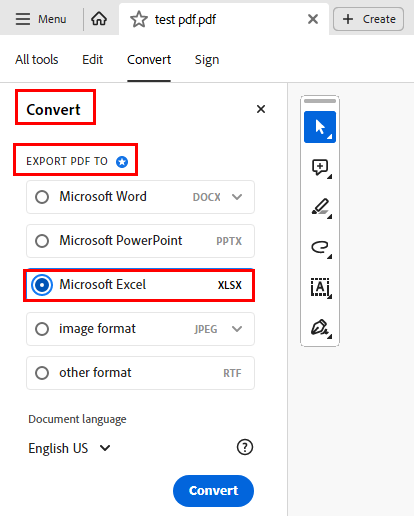Select the Add comment tool

[320, 168]
